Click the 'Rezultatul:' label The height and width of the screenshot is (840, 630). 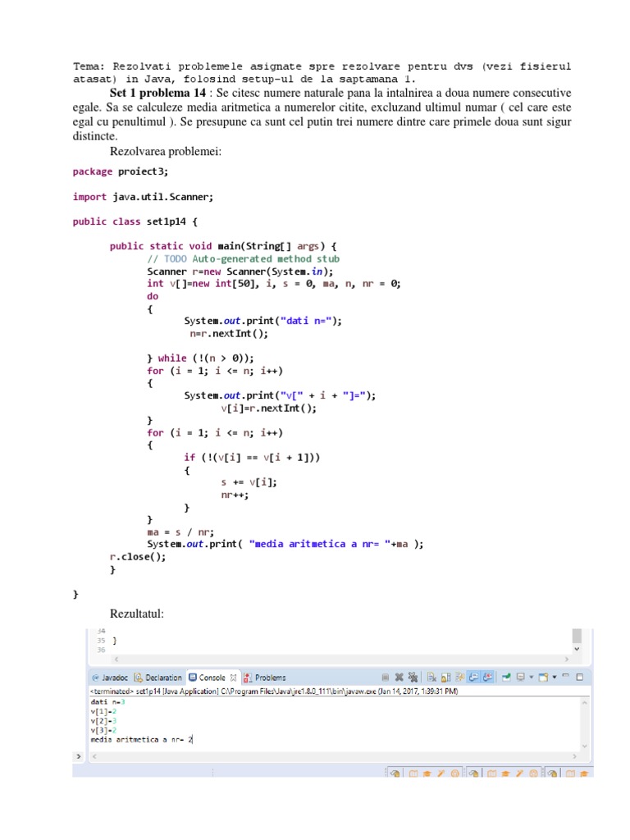137,614
